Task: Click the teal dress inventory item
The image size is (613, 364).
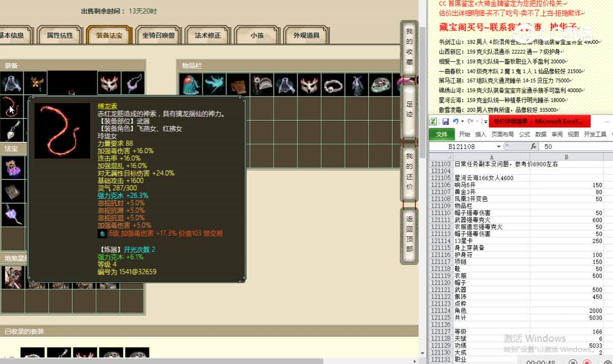Action: coord(190,84)
